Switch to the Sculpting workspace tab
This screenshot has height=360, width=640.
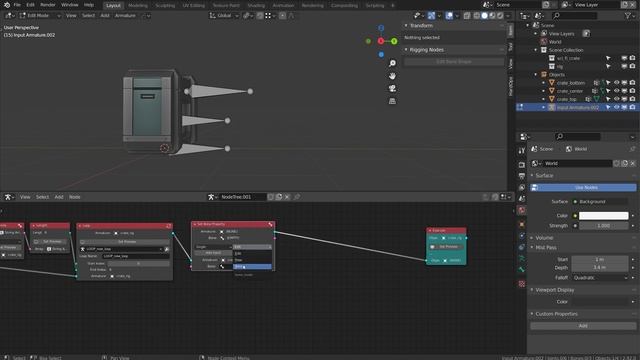point(165,5)
